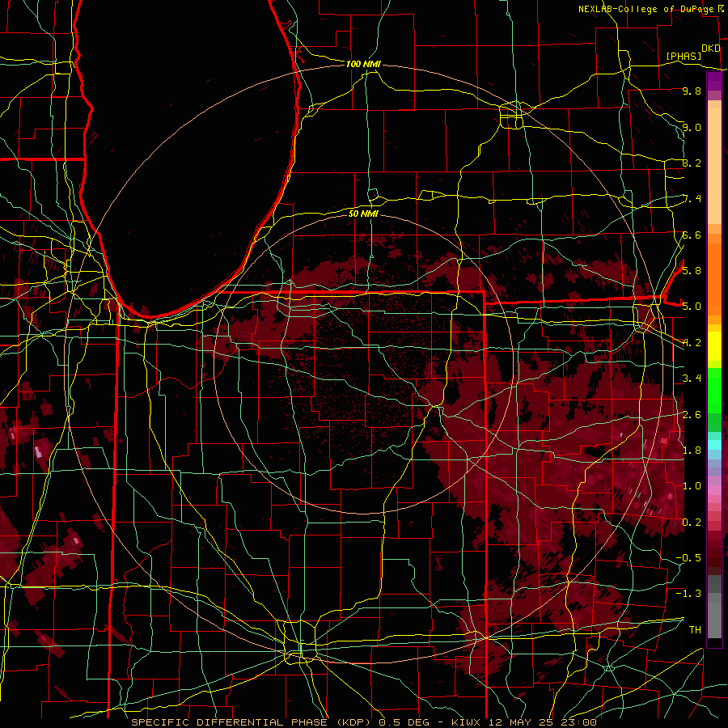Click the -0.5 value on the scale
728x728 pixels.
click(x=688, y=557)
